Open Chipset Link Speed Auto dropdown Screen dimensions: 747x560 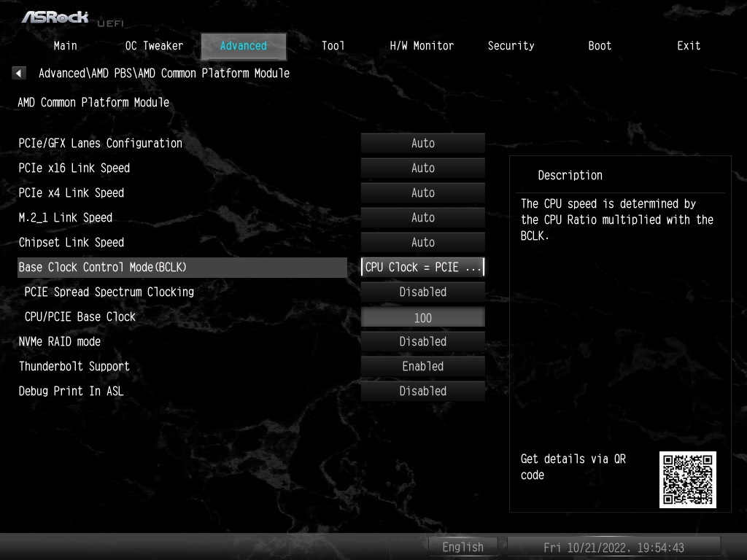(422, 242)
